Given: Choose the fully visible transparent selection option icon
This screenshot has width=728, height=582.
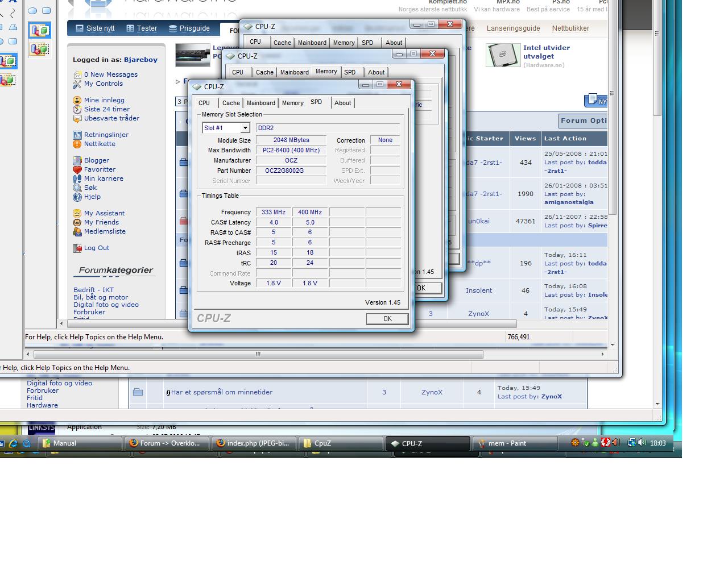Looking at the screenshot, I should [39, 49].
